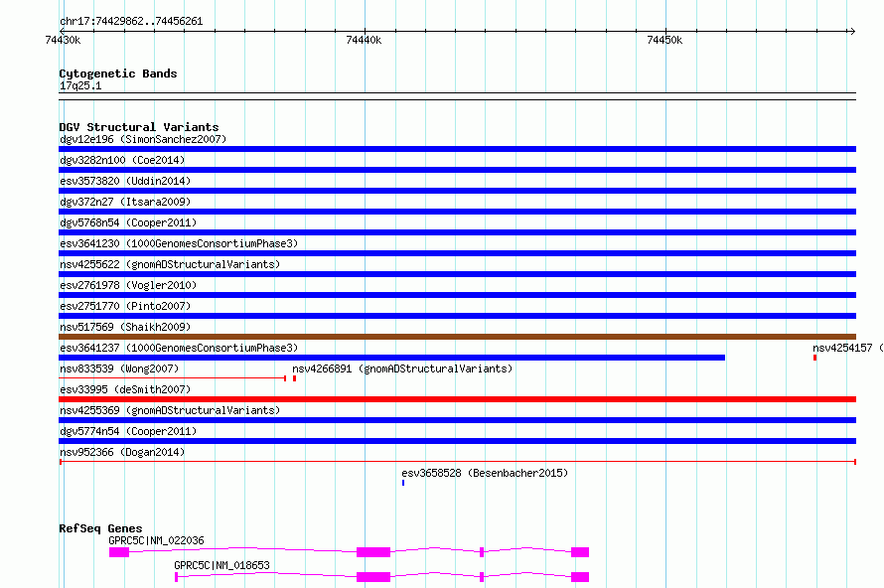The image size is (884, 588).
Task: Open variant nsv833539 (Wong2007) label
Action: pyautogui.click(x=119, y=368)
